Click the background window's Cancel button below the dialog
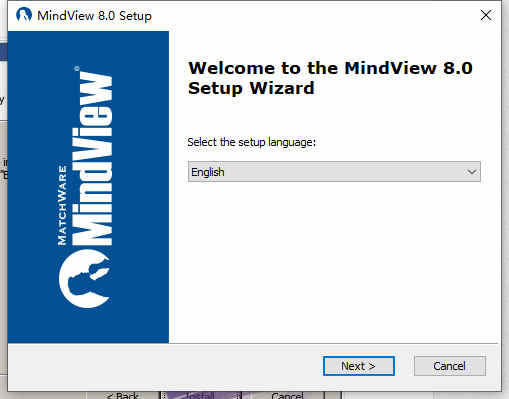The image size is (509, 399). coord(287,395)
